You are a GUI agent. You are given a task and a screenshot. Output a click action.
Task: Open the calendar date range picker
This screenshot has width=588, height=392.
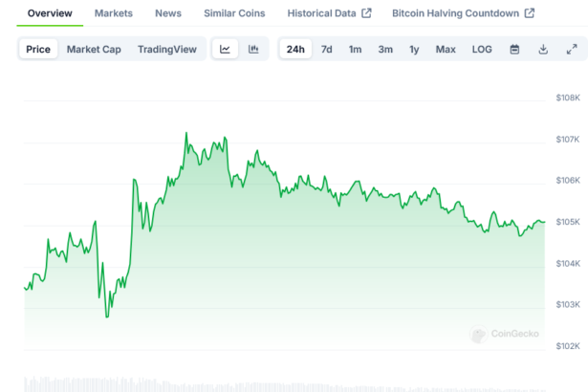pos(514,49)
